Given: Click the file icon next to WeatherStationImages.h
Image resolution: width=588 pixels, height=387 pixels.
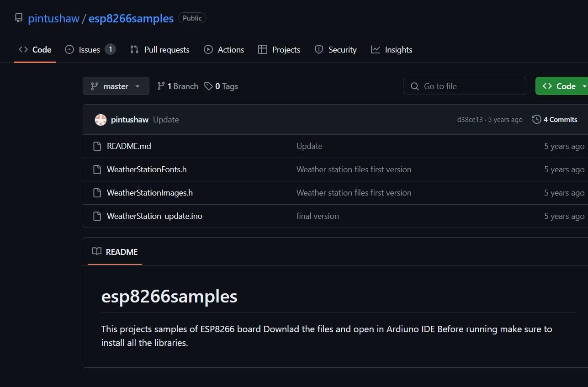Looking at the screenshot, I should (x=97, y=193).
